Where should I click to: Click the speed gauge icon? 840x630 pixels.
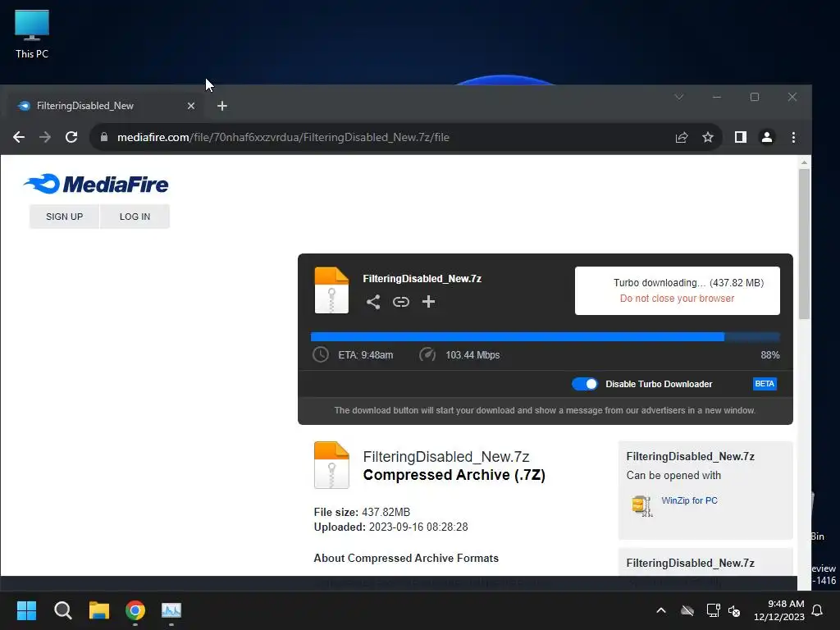coord(427,354)
